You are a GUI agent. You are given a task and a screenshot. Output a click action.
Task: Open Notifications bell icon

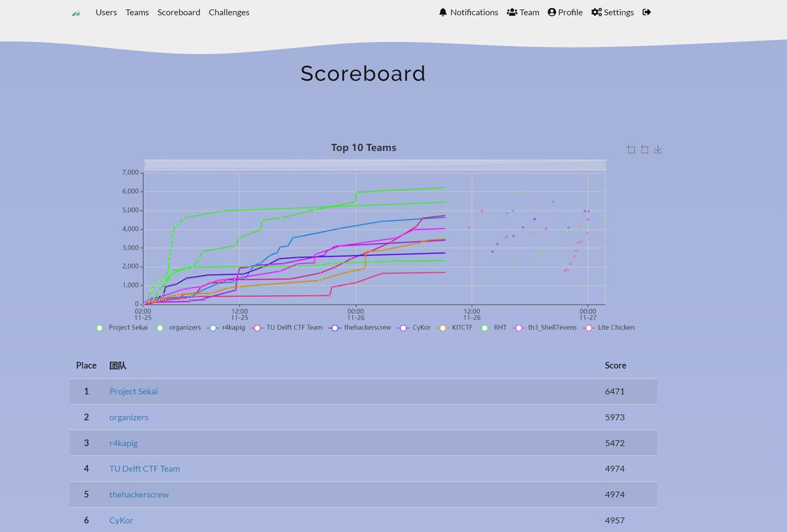click(x=443, y=12)
